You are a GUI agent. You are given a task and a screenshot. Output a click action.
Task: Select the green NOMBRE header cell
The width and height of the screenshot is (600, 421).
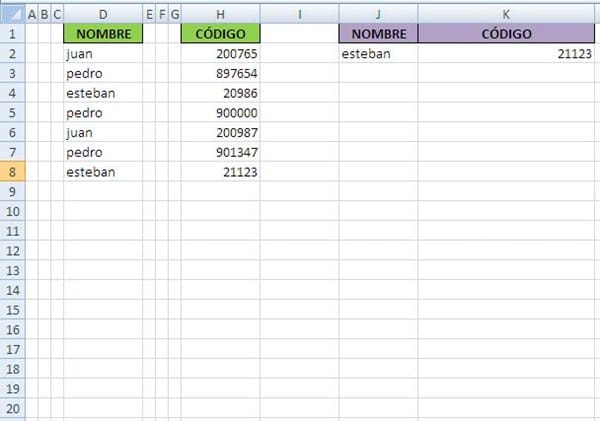104,34
